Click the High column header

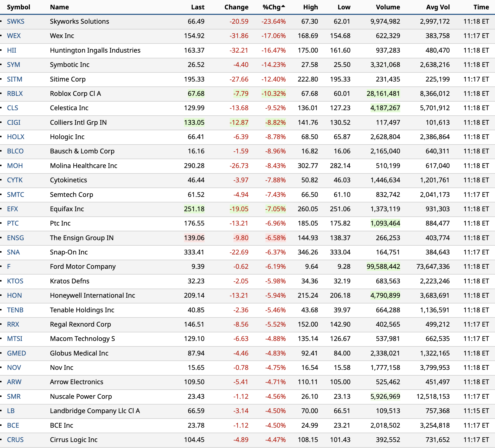(x=310, y=7)
